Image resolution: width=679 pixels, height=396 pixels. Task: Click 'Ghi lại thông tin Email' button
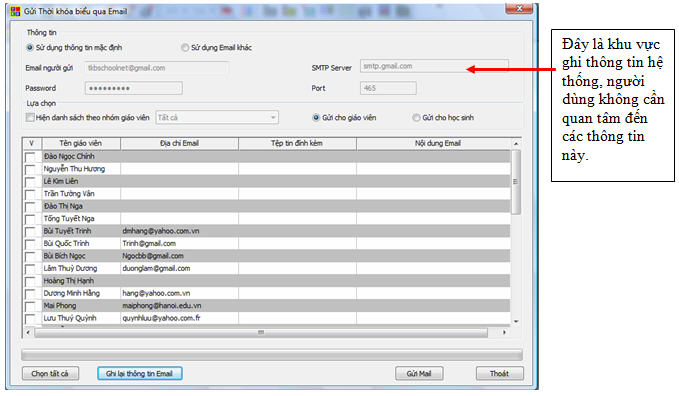point(139,373)
